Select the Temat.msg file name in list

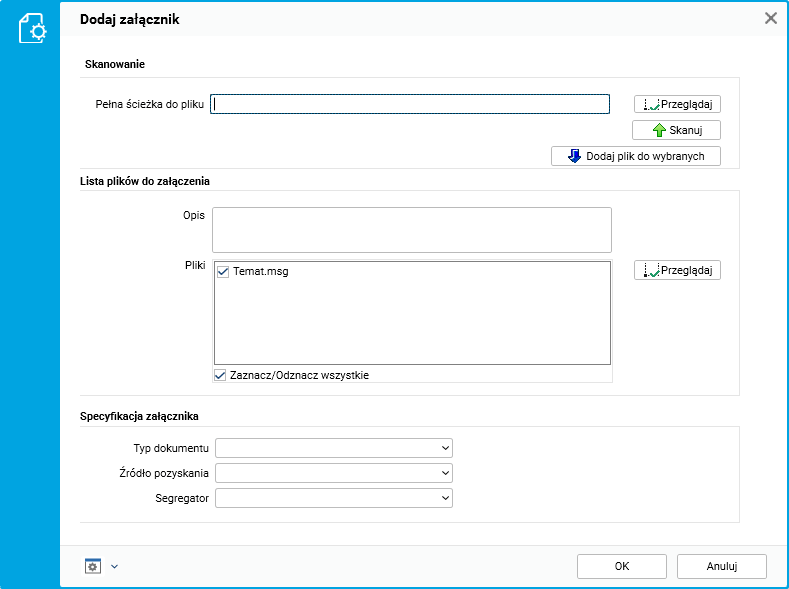click(261, 271)
